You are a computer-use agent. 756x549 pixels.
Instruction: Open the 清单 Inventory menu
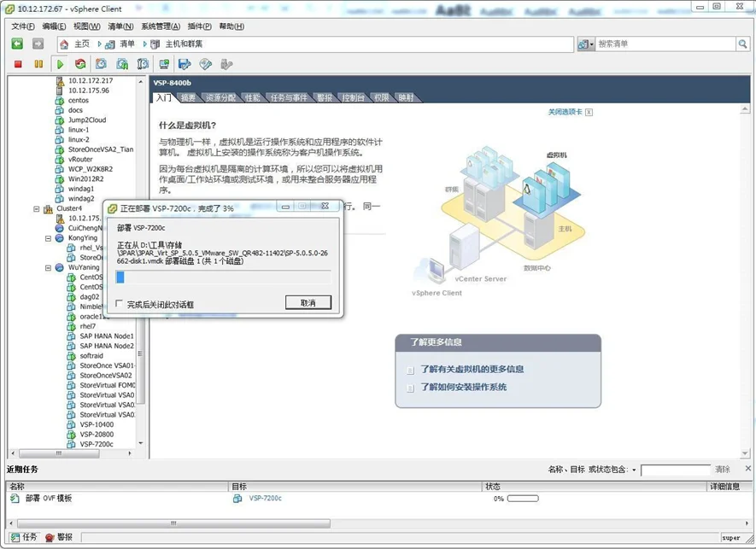tap(120, 26)
